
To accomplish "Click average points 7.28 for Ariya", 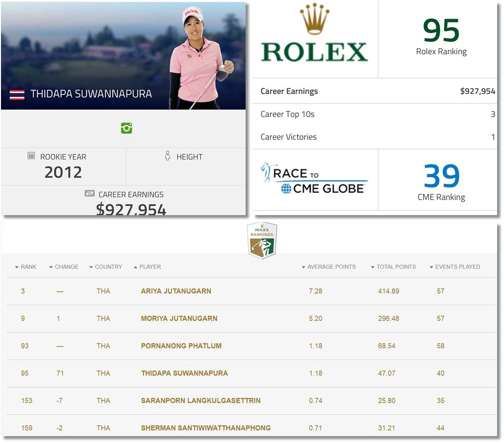I will pos(315,291).
